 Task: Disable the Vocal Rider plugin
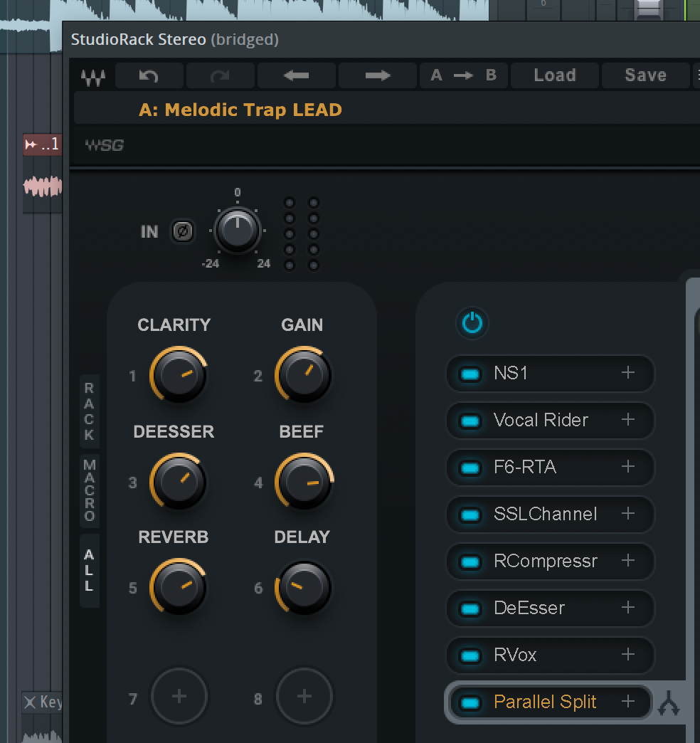tap(469, 420)
